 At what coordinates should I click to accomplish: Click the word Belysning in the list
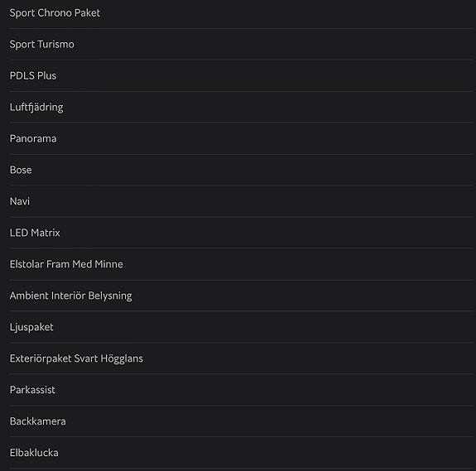(110, 296)
